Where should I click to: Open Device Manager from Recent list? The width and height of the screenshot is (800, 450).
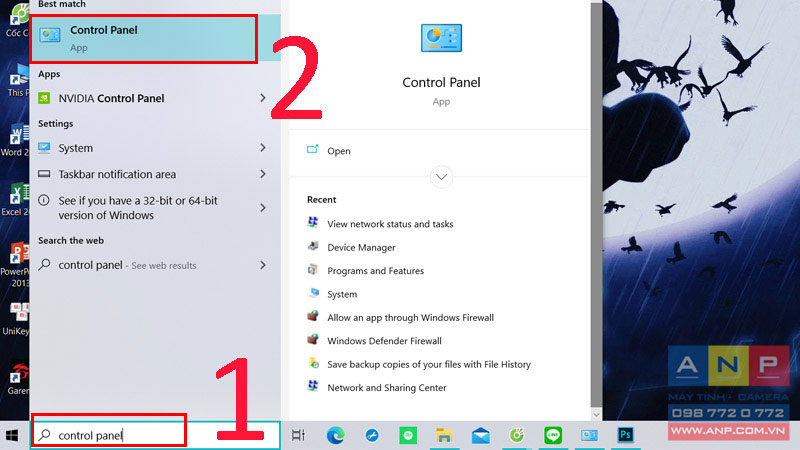pyautogui.click(x=361, y=247)
